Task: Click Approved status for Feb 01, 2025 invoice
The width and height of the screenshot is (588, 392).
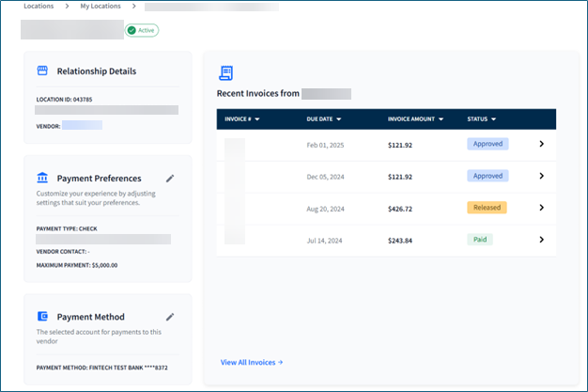Action: (x=487, y=144)
